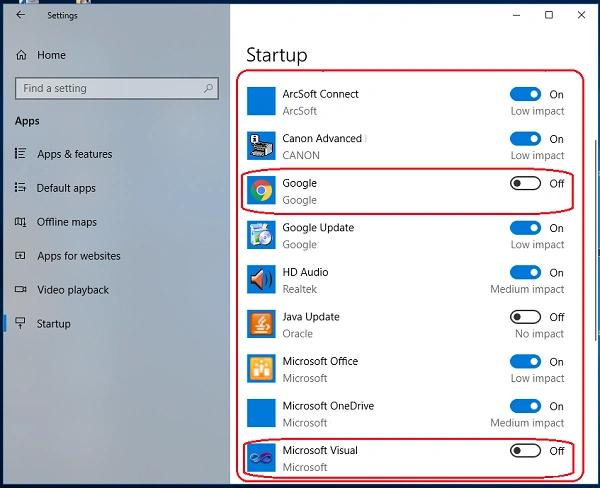600x488 pixels.
Task: Disable Canon Advanced startup toggle
Action: (x=525, y=139)
